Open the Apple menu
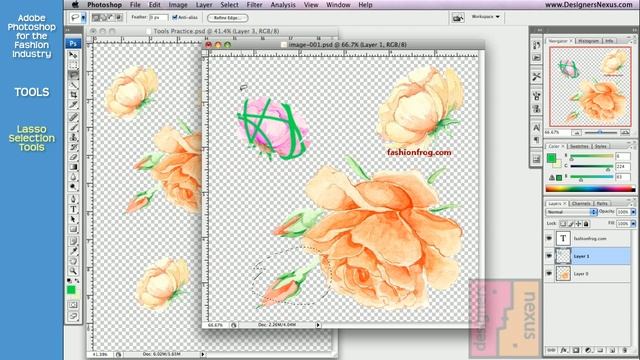640x360 pixels. tap(75, 5)
